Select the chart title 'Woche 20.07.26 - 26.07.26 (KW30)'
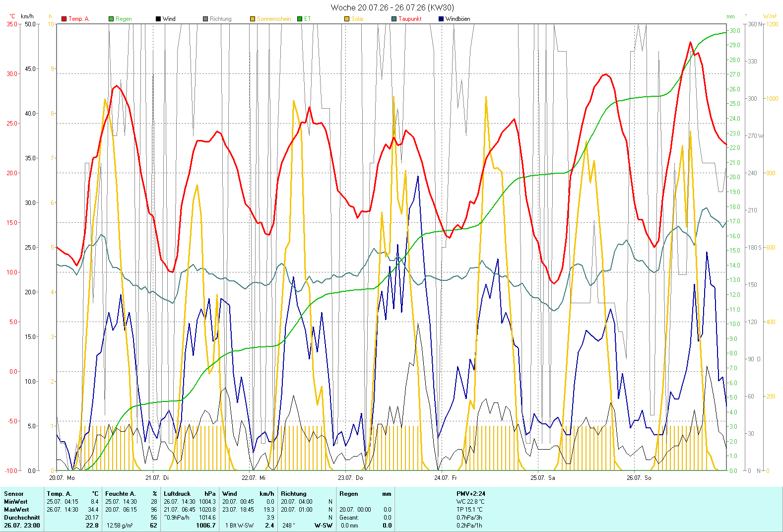The image size is (783, 532). [392, 7]
